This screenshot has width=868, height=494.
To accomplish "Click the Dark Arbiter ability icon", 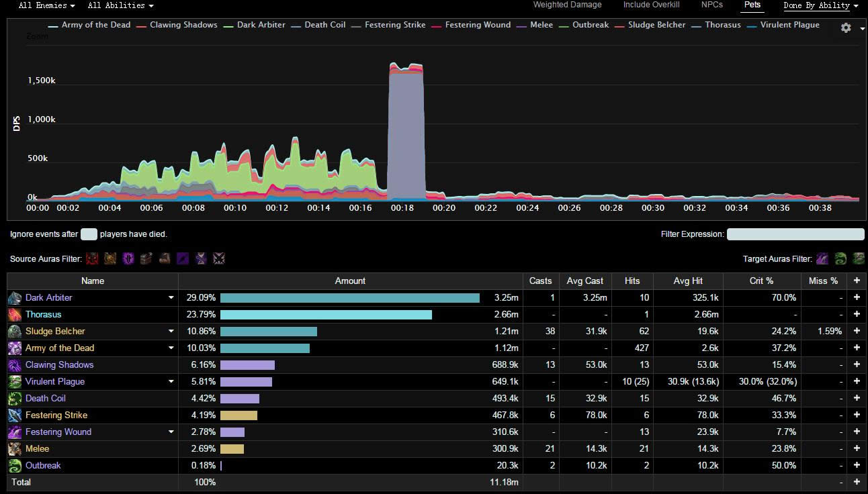I will coord(15,297).
